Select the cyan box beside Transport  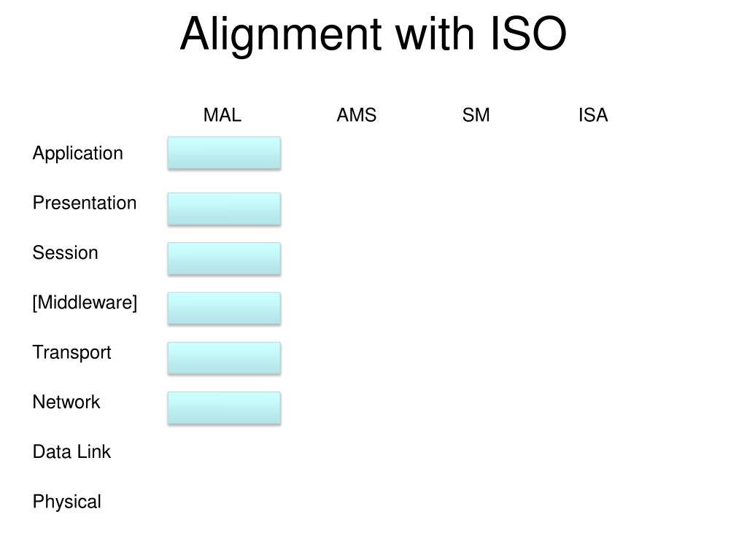pos(224,358)
